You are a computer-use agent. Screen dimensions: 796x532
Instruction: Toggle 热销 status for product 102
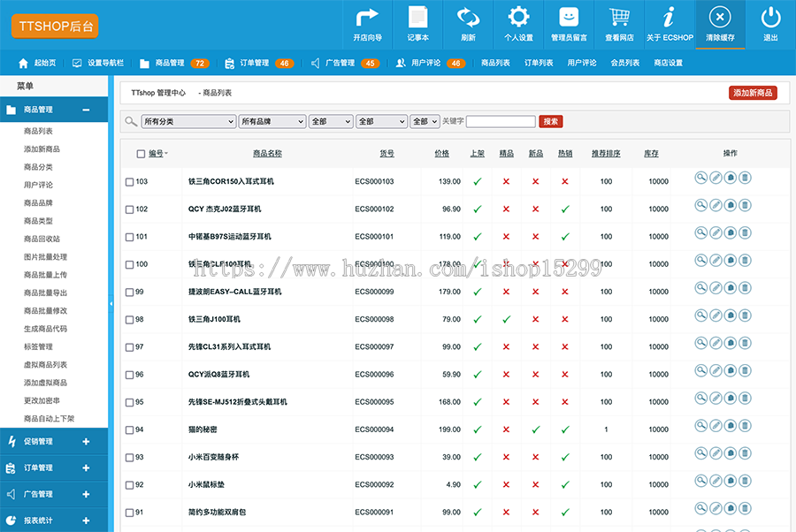pyautogui.click(x=565, y=209)
